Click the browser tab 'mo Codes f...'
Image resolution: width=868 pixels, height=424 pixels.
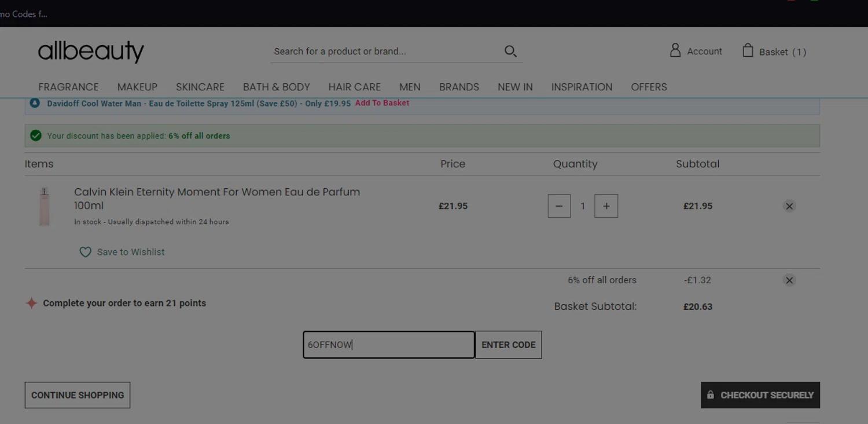click(24, 14)
